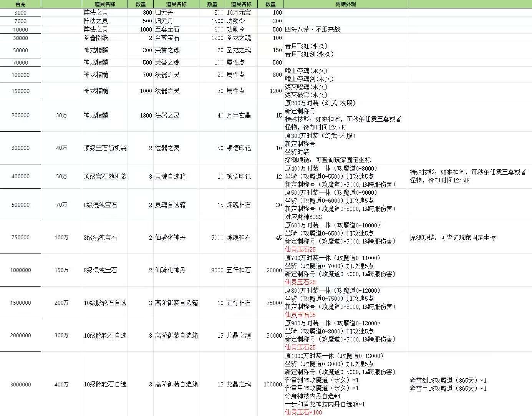Click the 殇灭噬魂(永久) appearance cell
The height and width of the screenshot is (416, 532).
coord(345,91)
